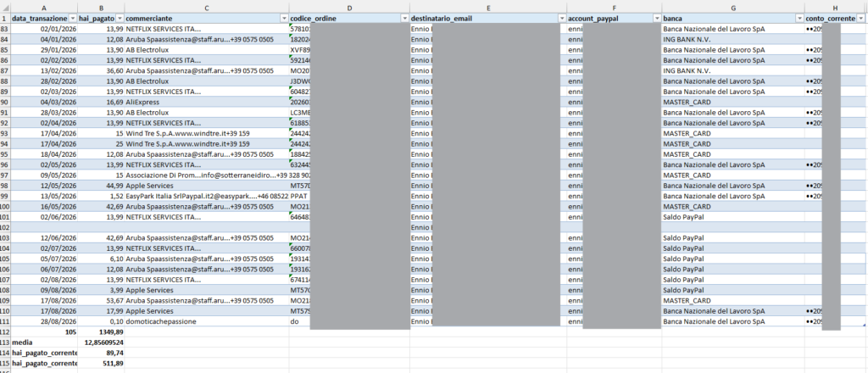The width and height of the screenshot is (868, 373).
Task: Open the codice_ordine filter dropdown
Action: (x=404, y=19)
